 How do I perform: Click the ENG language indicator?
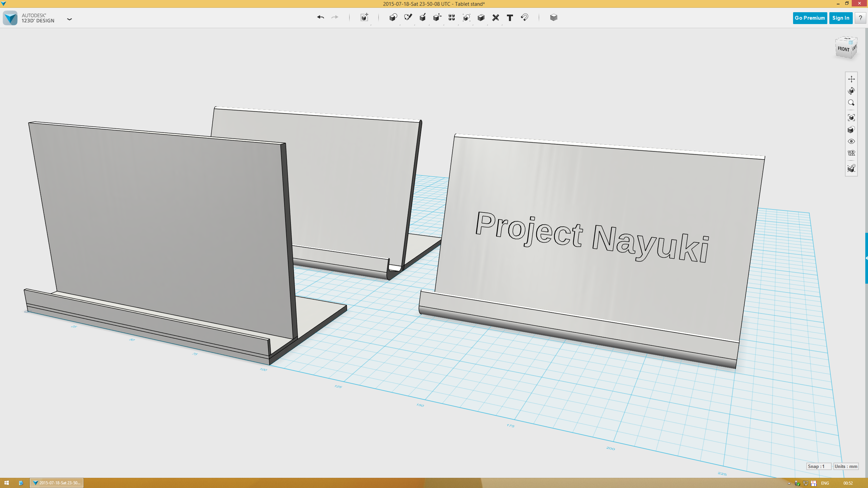point(825,483)
